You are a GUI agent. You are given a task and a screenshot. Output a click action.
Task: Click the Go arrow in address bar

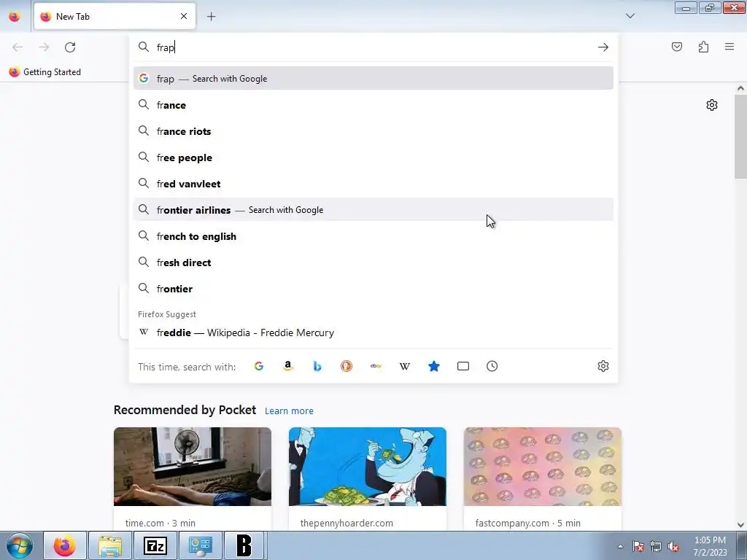click(603, 47)
